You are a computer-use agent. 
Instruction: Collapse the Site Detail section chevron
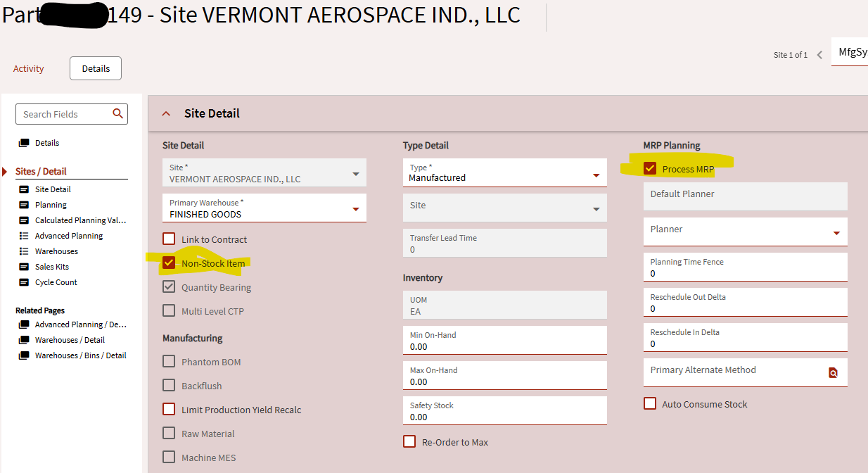pyautogui.click(x=167, y=113)
